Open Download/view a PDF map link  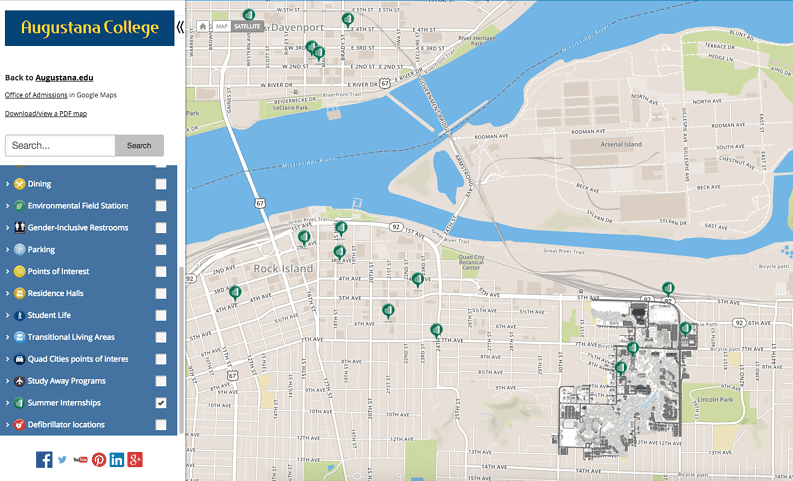(x=46, y=113)
